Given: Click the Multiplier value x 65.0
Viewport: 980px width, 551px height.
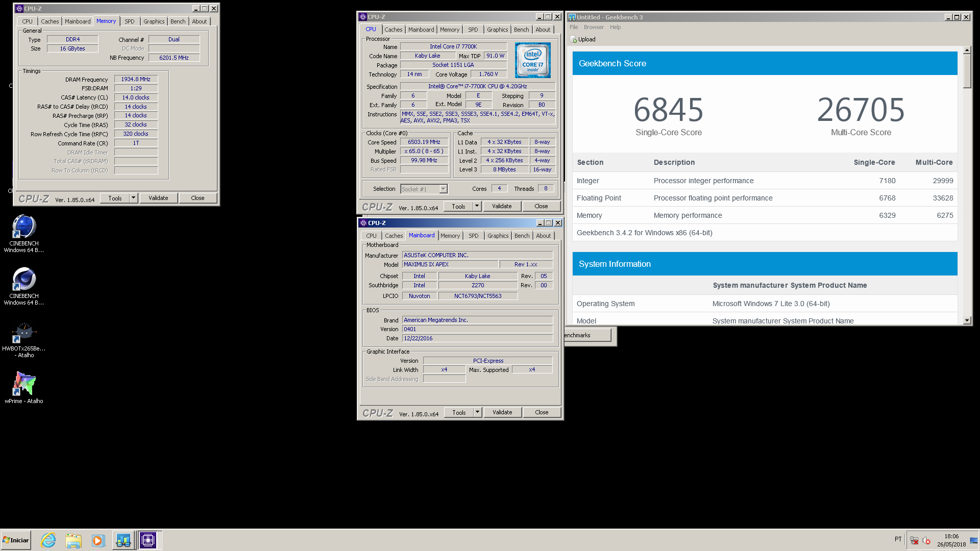Looking at the screenshot, I should pos(424,151).
